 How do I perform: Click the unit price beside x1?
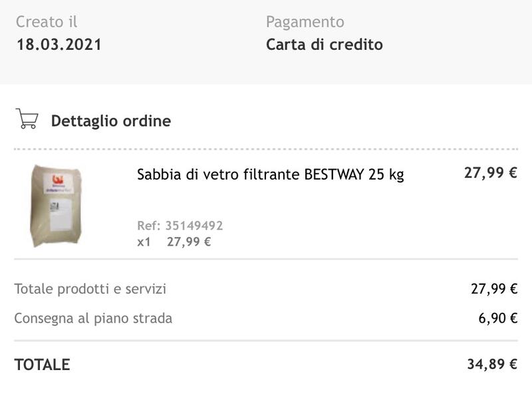[189, 242]
